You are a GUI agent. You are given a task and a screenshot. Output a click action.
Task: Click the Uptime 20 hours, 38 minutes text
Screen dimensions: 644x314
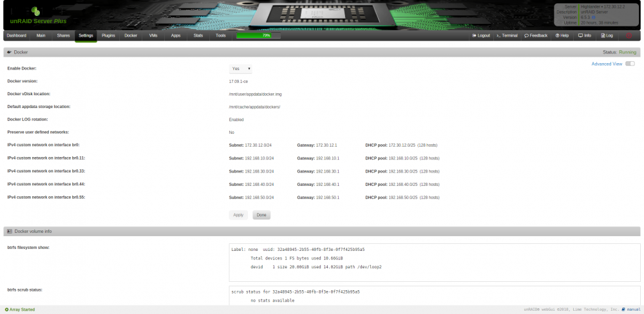coord(600,23)
